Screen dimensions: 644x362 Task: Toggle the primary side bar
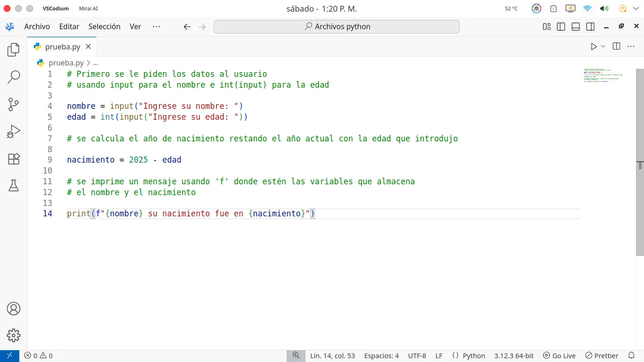pos(561,27)
